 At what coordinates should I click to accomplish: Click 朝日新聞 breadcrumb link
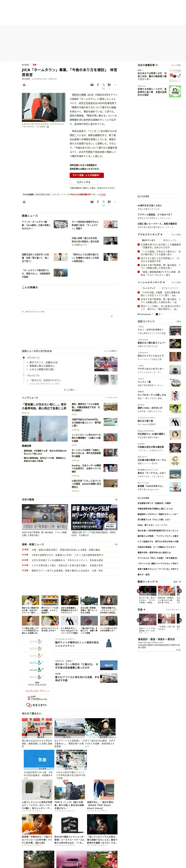pyautogui.click(x=25, y=65)
